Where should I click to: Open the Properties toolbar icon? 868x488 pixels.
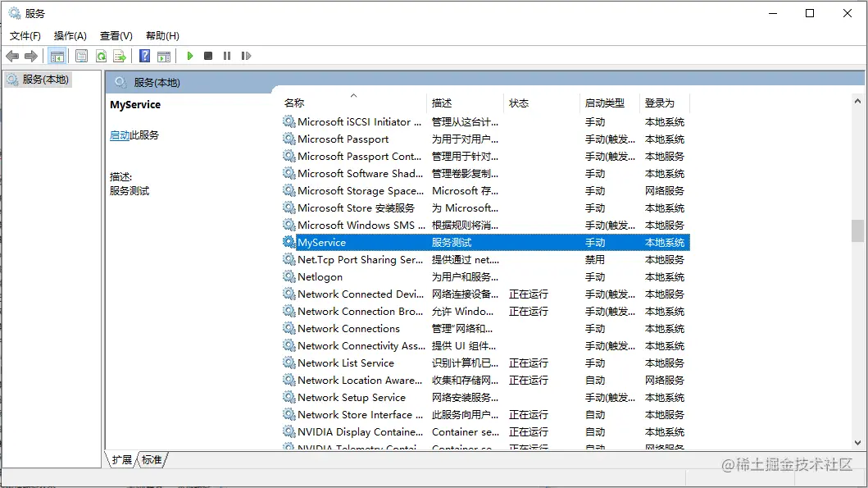point(81,56)
